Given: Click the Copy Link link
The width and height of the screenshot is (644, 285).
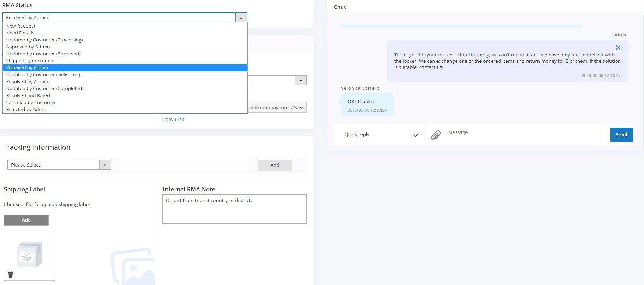Looking at the screenshot, I should tap(173, 120).
